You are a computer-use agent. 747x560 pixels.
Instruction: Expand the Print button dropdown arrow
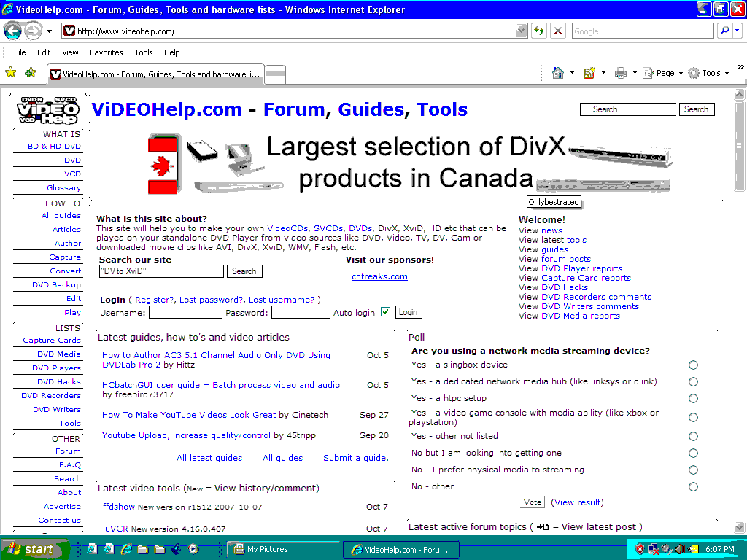click(635, 73)
